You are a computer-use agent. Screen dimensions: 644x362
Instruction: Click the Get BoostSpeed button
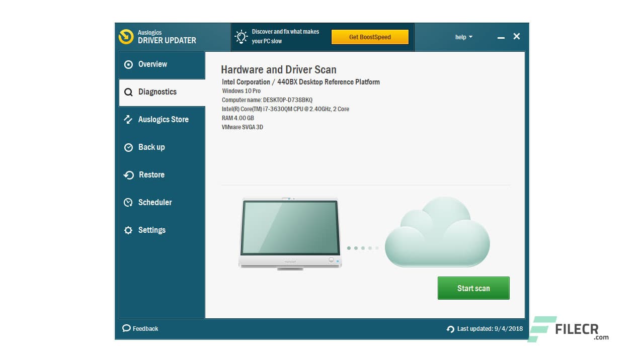tap(370, 37)
